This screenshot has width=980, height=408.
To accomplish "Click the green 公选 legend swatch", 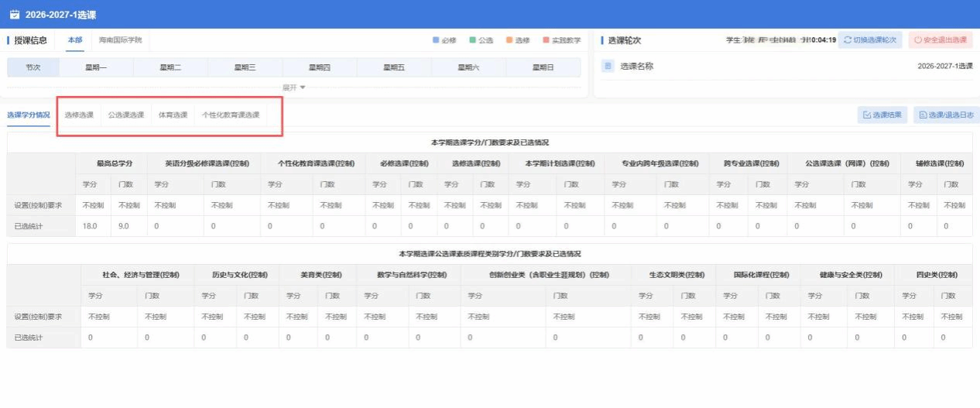I will click(472, 39).
